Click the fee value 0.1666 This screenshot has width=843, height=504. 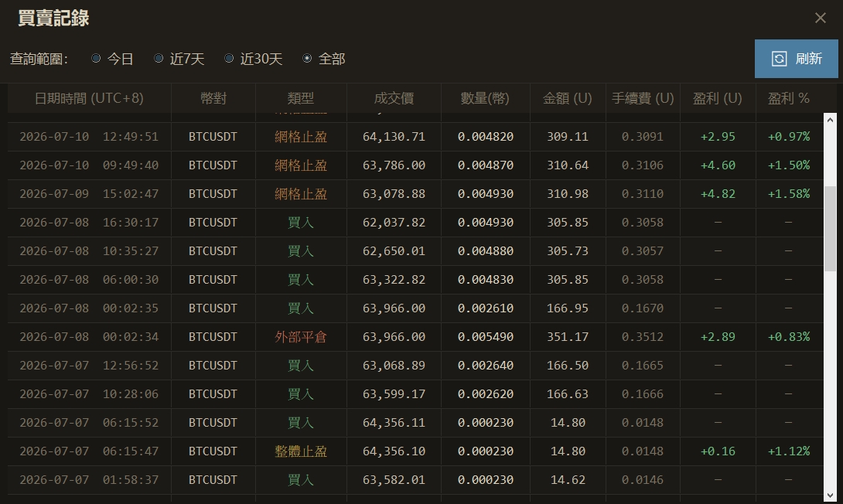pos(643,394)
